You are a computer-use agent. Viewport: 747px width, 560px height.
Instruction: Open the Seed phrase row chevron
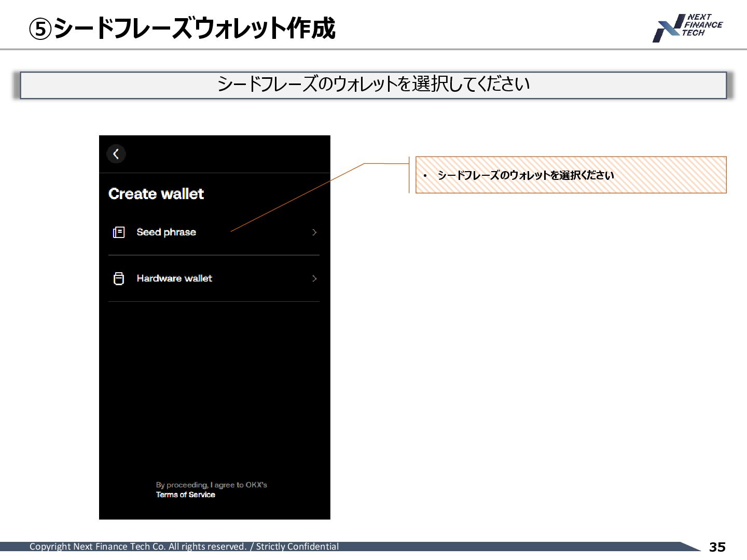314,232
